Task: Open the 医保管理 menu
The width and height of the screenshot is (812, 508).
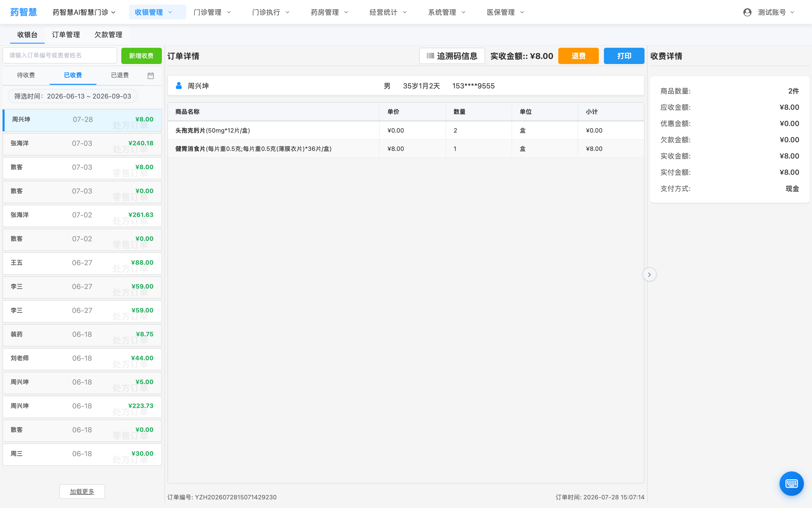Action: pyautogui.click(x=505, y=12)
